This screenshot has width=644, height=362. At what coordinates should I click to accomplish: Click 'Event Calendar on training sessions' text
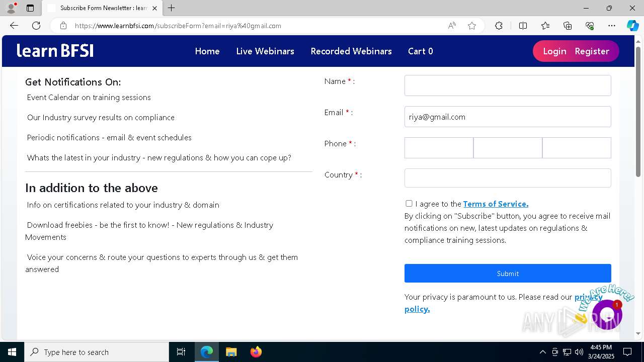click(89, 97)
